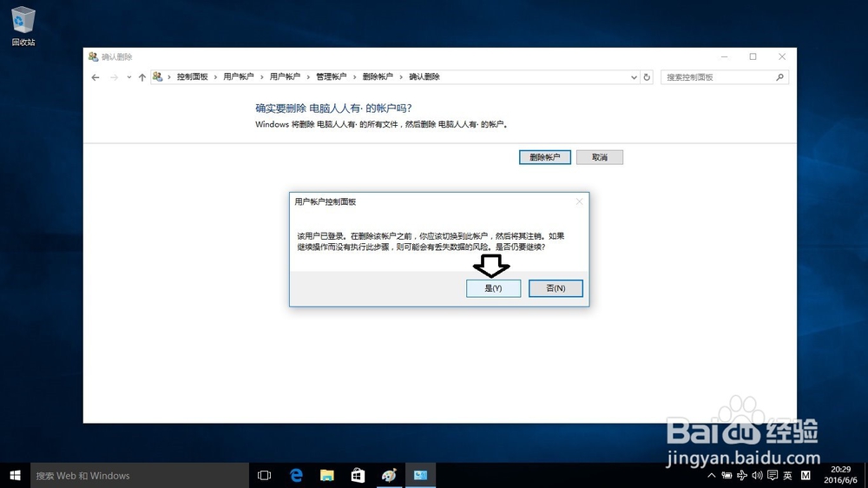Viewport: 868px width, 488px height.
Task: Click the window title bar icon
Action: pyautogui.click(x=93, y=56)
